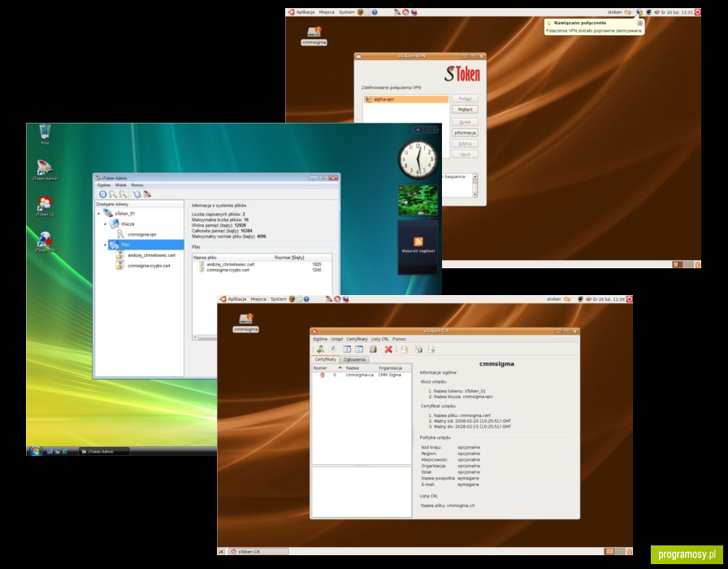
Task: Click the Nowe button in sToken VPN
Action: click(x=465, y=122)
